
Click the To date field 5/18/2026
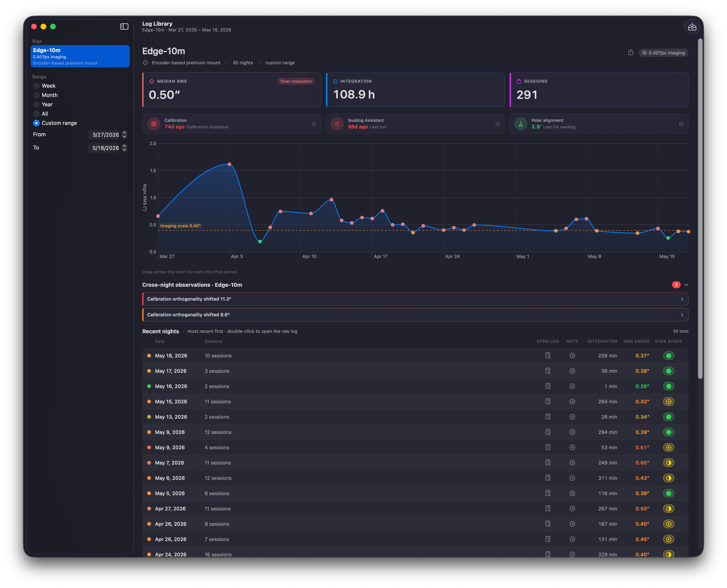(x=105, y=148)
